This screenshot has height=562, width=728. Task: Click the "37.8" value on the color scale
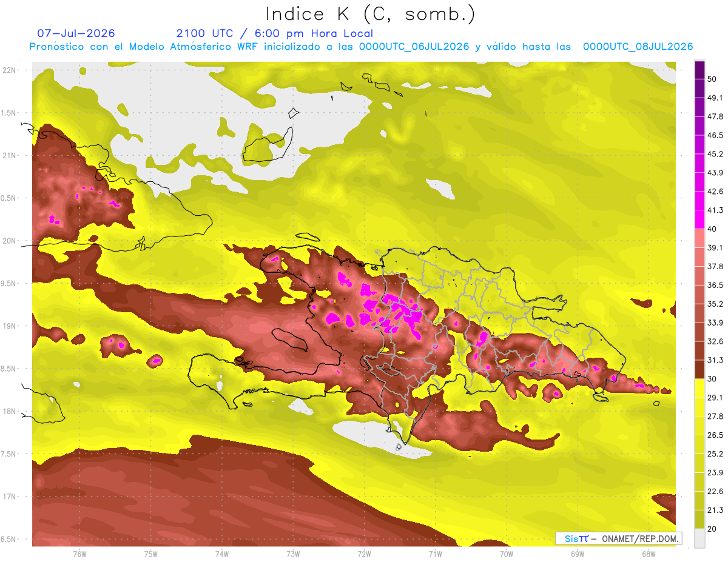point(715,266)
